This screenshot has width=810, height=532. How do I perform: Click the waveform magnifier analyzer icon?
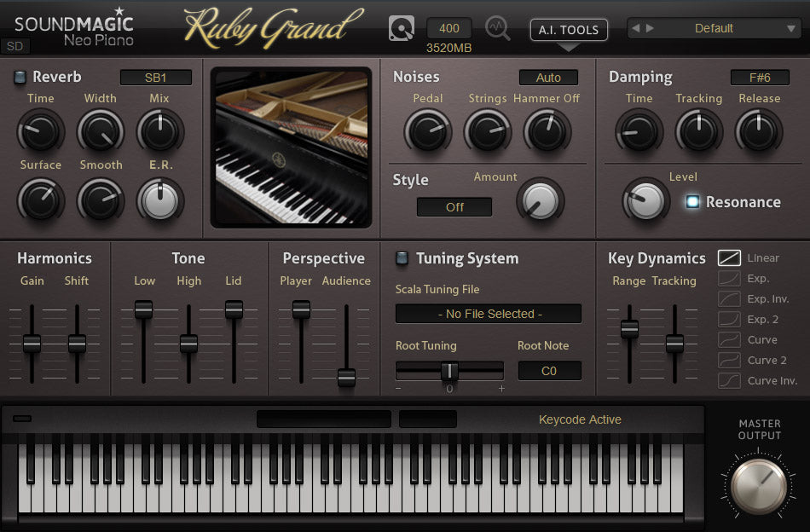pos(498,28)
